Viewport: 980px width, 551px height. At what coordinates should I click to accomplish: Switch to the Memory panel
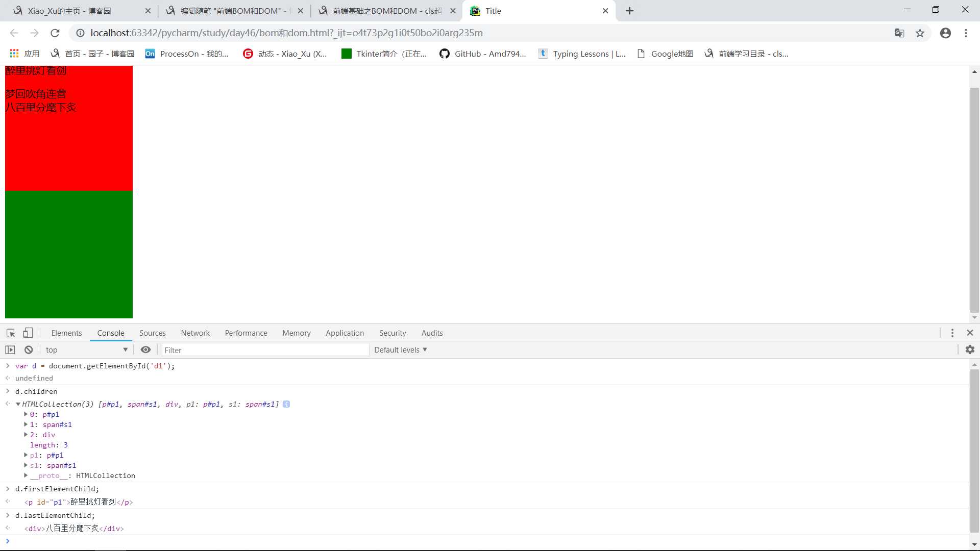coord(297,333)
